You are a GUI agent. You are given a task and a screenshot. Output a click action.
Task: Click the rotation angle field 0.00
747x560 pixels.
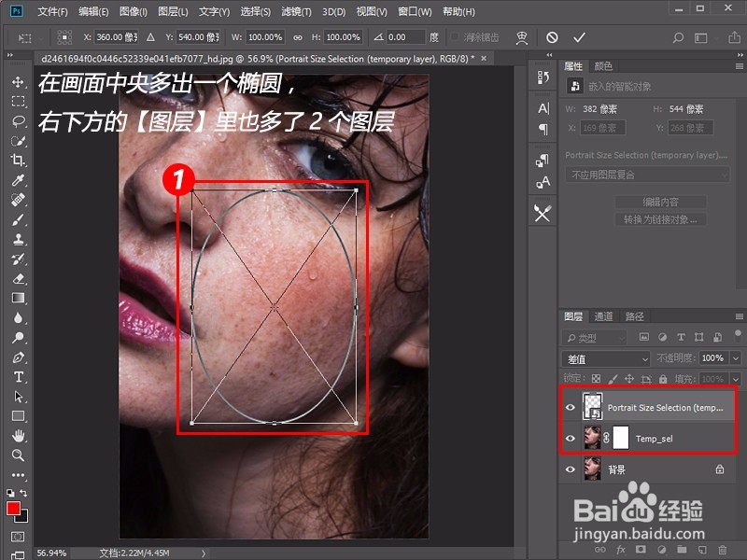[405, 37]
